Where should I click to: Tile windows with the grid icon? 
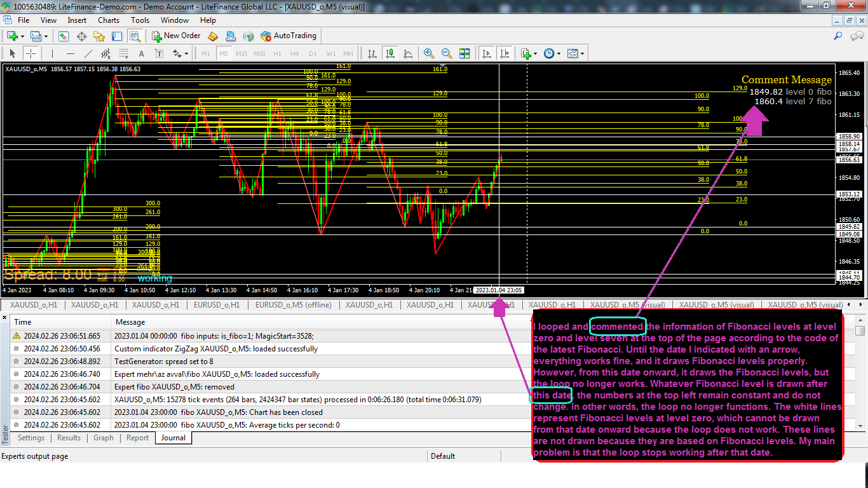point(465,53)
